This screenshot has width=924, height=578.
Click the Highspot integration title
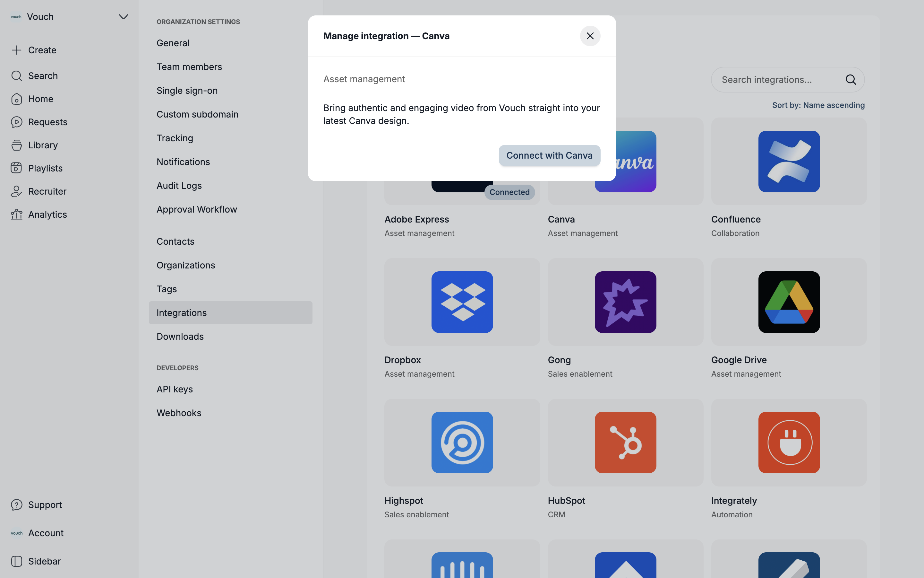tap(404, 501)
